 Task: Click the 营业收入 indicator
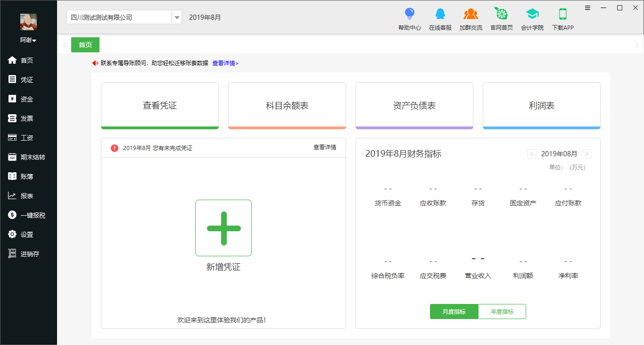[478, 276]
